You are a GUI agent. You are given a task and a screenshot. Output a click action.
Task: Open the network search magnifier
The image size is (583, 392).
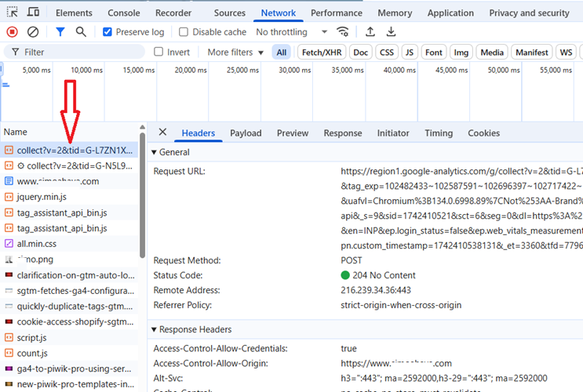point(81,32)
